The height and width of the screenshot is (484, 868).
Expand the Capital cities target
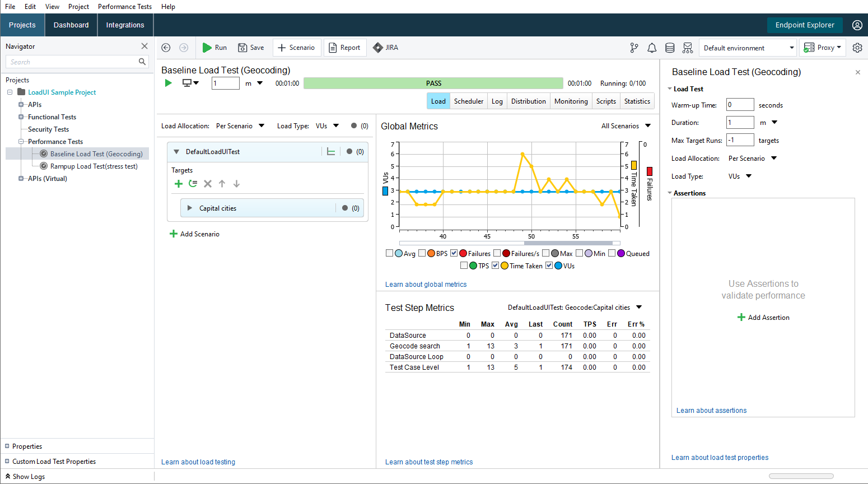[x=189, y=207]
